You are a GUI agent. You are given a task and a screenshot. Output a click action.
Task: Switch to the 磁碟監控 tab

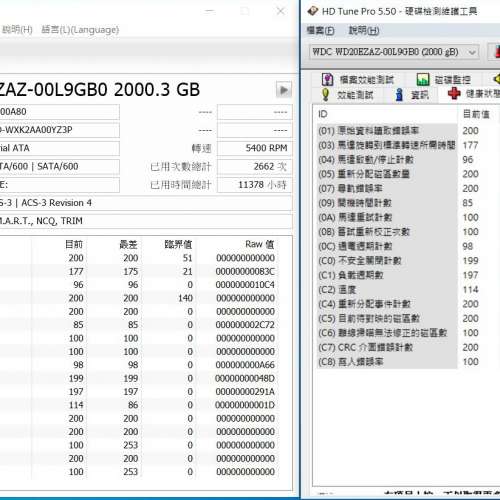[x=444, y=79]
